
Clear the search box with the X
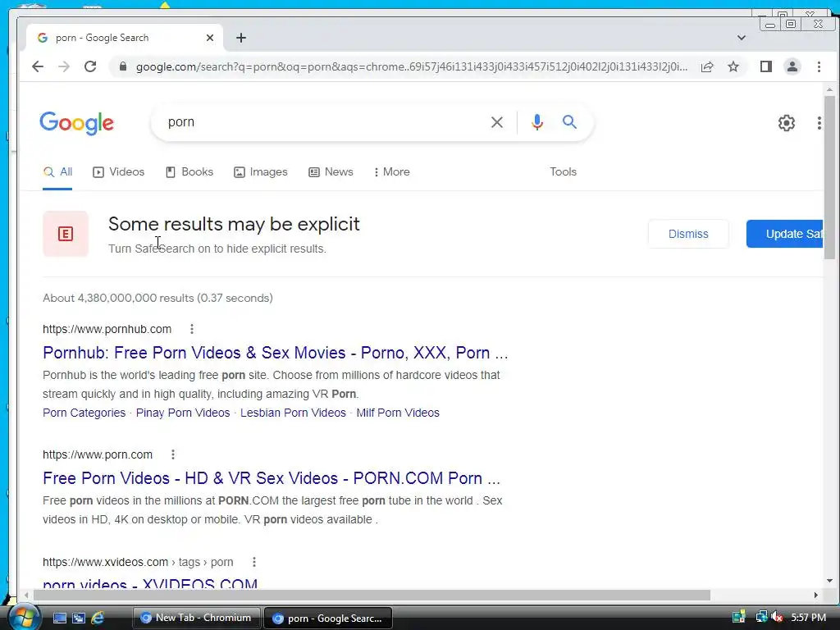(496, 122)
